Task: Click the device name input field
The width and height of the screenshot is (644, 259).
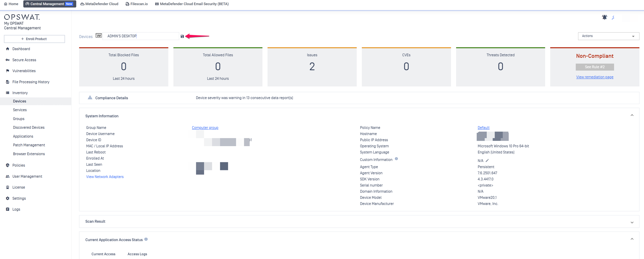Action: coord(141,36)
